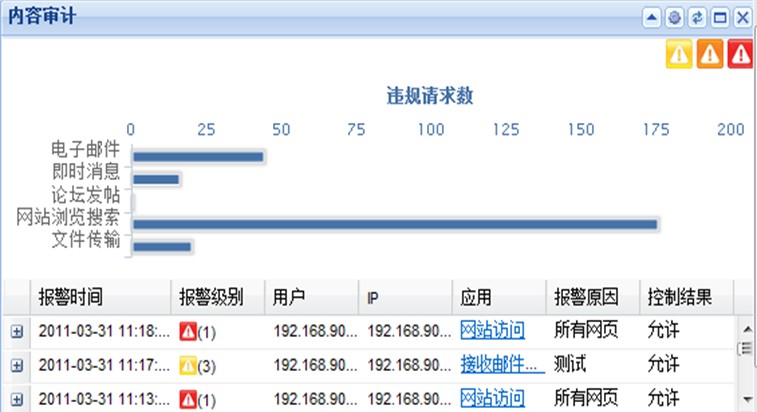Viewport: 757px width, 412px height.
Task: Select 所有网页 reason in 11:18 row
Action: point(586,330)
